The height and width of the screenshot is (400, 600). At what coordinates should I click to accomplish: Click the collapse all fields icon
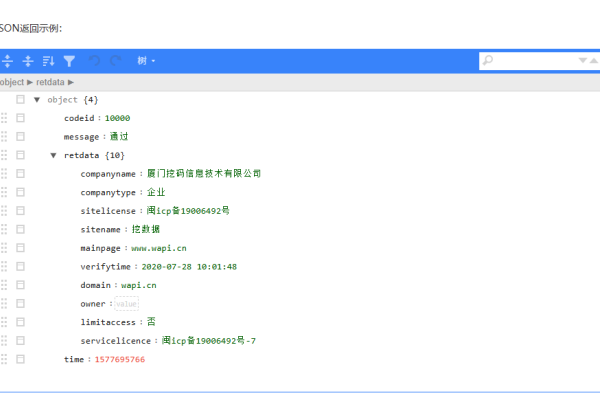tap(28, 61)
